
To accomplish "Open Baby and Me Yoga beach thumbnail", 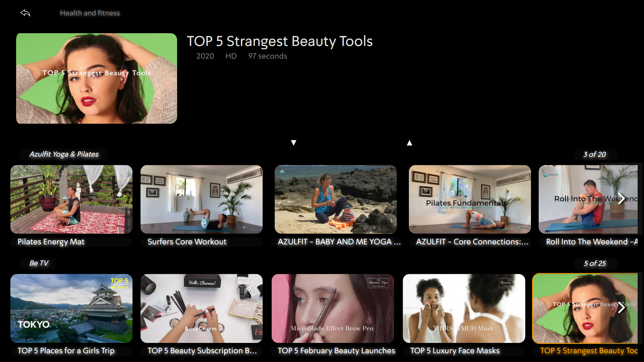I will click(336, 199).
